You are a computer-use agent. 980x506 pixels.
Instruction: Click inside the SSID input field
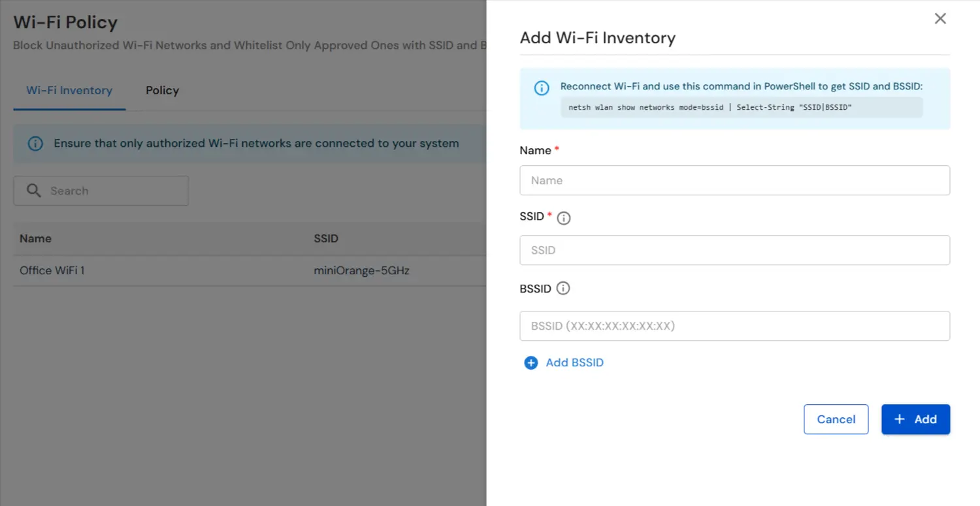point(734,250)
